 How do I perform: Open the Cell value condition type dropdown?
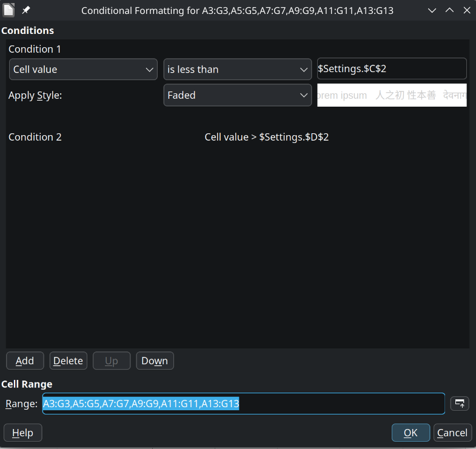[x=83, y=70]
